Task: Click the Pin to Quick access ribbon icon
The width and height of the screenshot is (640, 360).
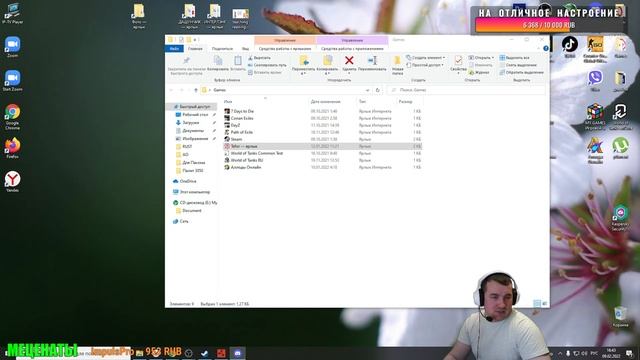Action: tap(186, 61)
